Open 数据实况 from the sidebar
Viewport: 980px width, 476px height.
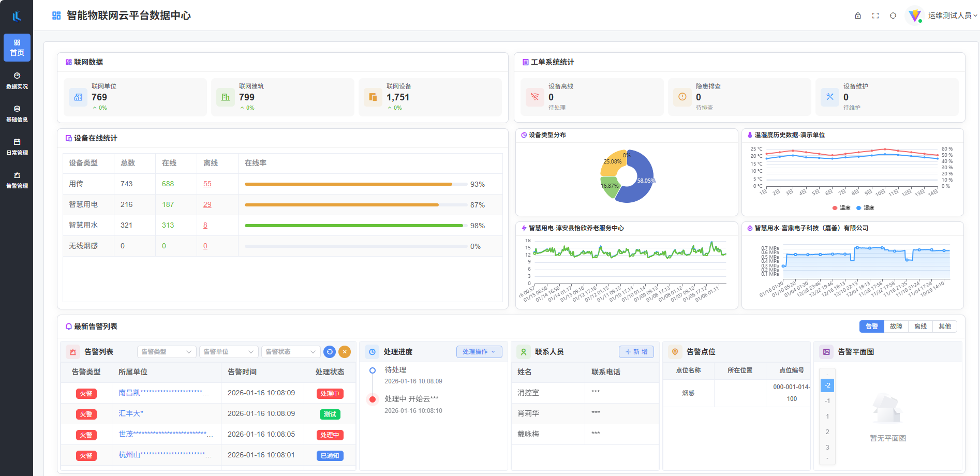pyautogui.click(x=17, y=81)
